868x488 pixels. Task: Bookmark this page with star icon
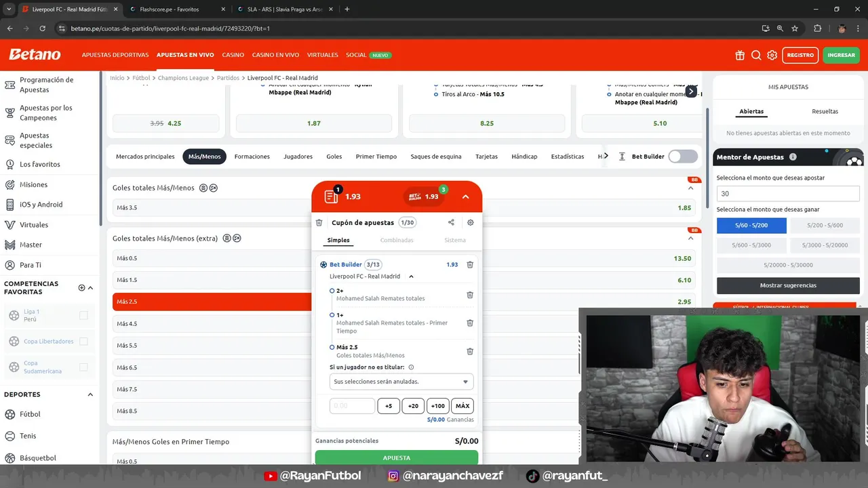coord(795,28)
